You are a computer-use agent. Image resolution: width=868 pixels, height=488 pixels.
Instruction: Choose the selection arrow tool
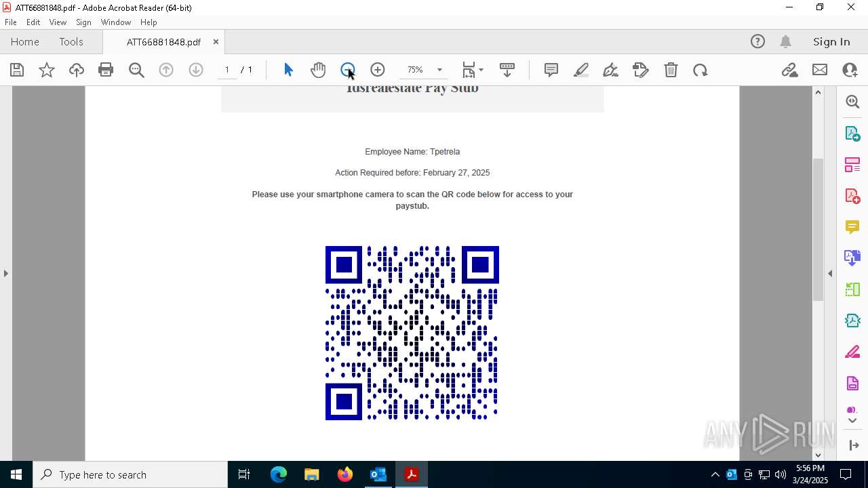[x=288, y=70]
